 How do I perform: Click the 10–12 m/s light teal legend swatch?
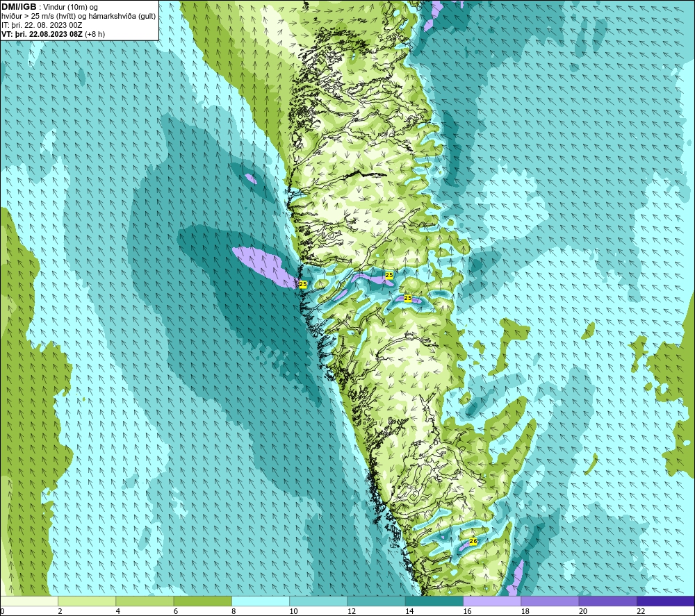click(318, 601)
